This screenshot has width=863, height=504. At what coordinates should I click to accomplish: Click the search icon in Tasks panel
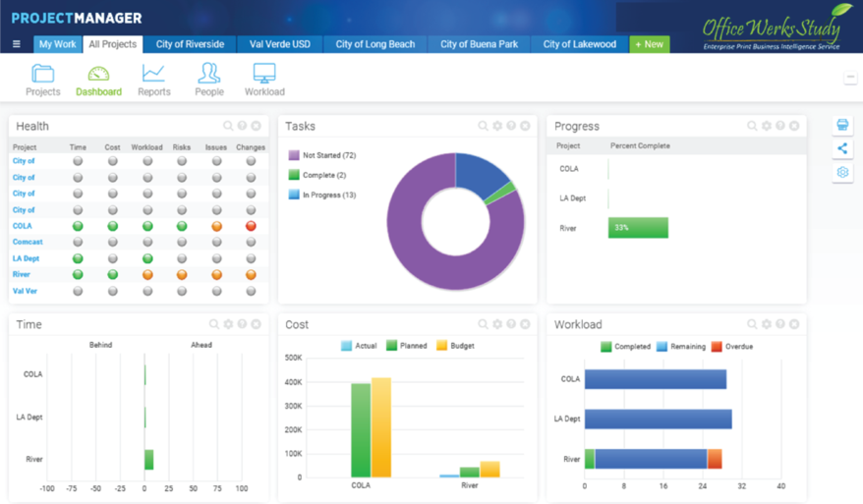coord(483,127)
